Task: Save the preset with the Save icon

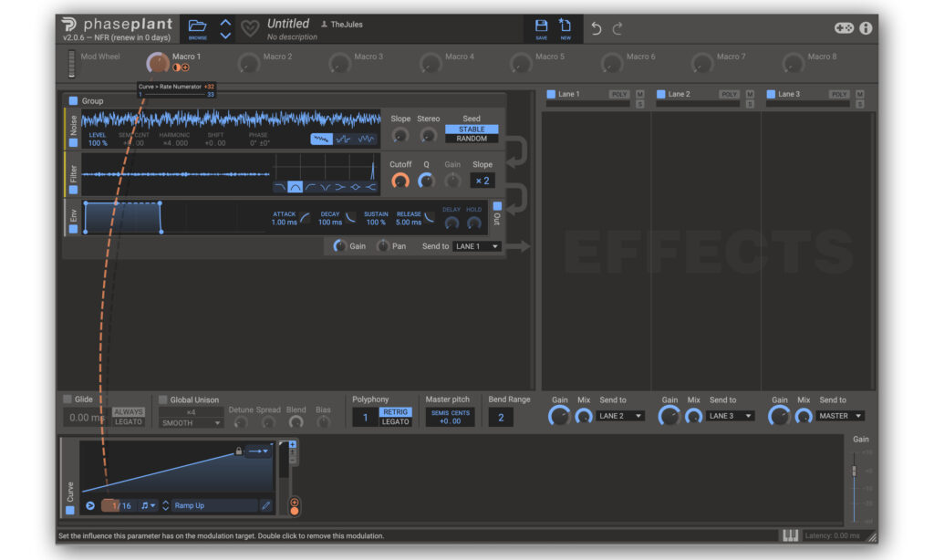Action: (541, 26)
